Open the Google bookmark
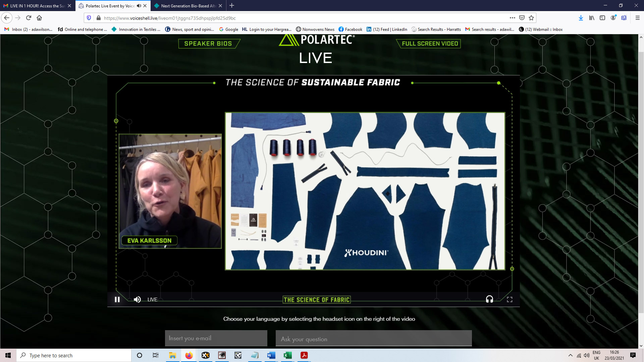The image size is (644, 362). pyautogui.click(x=228, y=29)
